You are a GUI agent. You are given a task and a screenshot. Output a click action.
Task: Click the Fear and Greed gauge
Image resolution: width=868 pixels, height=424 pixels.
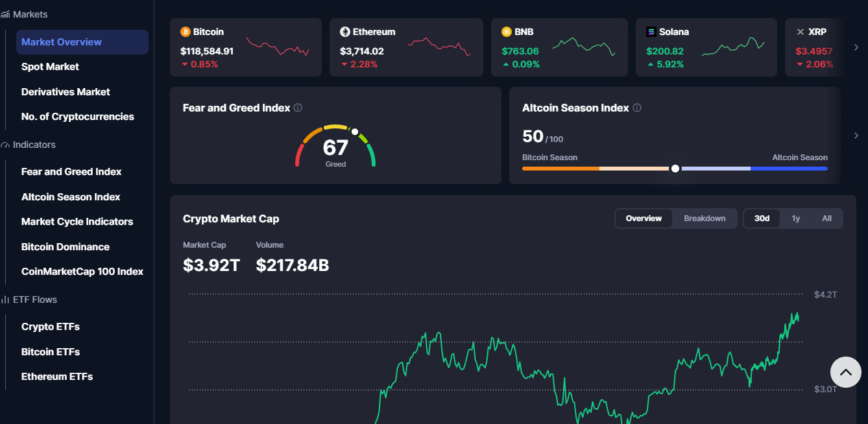[335, 146]
